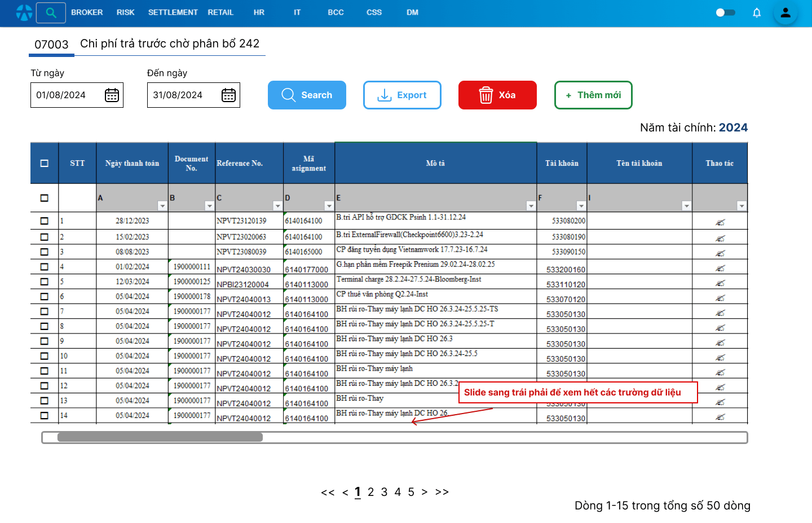Expand the Mô tả column filter dropdown
The width and height of the screenshot is (812, 523).
pos(531,206)
